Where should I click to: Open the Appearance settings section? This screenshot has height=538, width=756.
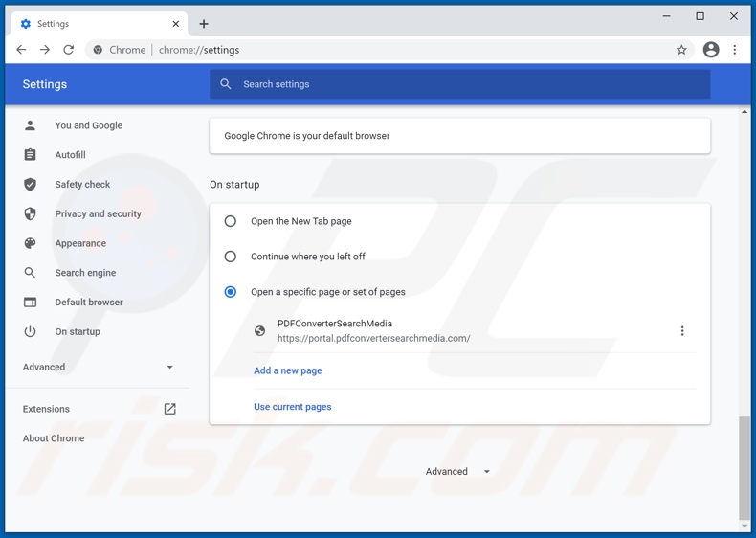click(80, 243)
